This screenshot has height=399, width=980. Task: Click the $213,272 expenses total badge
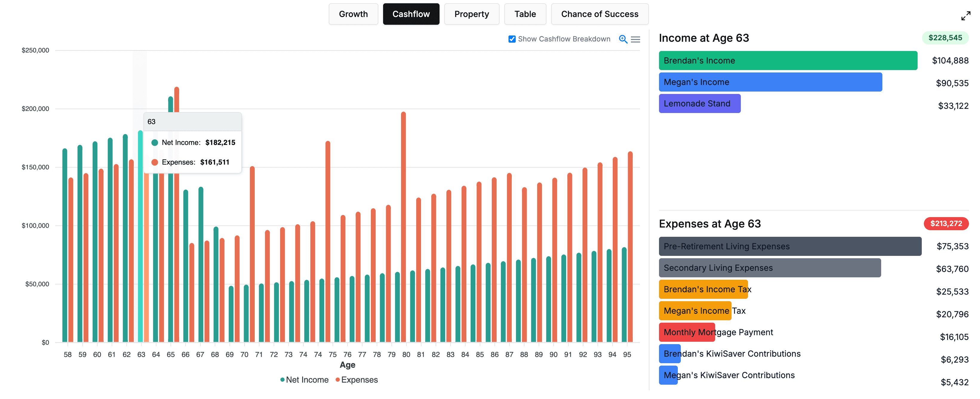click(x=946, y=223)
